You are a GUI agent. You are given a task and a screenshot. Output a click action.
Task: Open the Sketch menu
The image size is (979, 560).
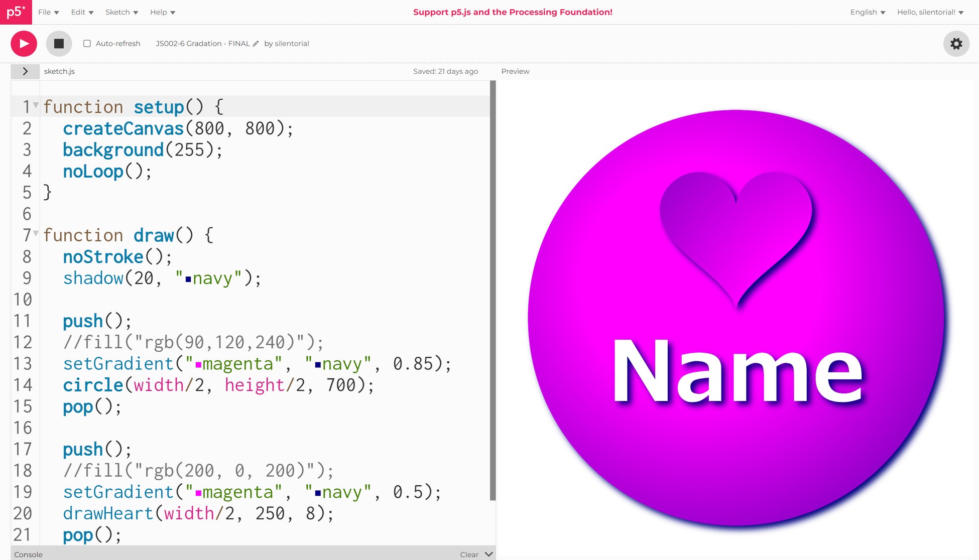coord(121,12)
